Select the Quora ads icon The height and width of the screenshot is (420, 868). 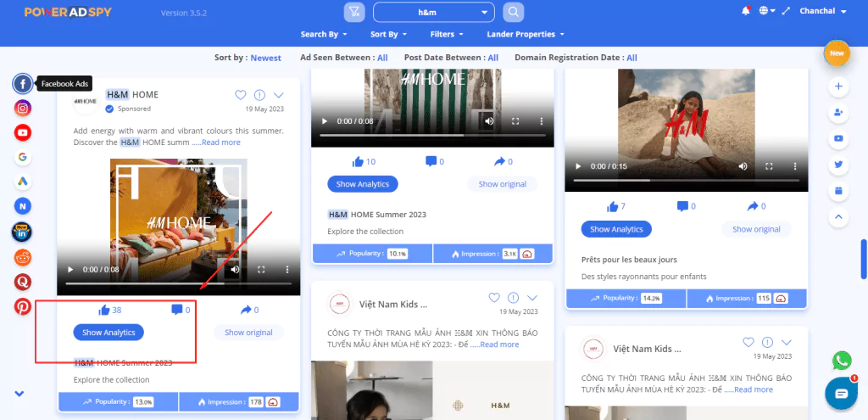[x=23, y=282]
